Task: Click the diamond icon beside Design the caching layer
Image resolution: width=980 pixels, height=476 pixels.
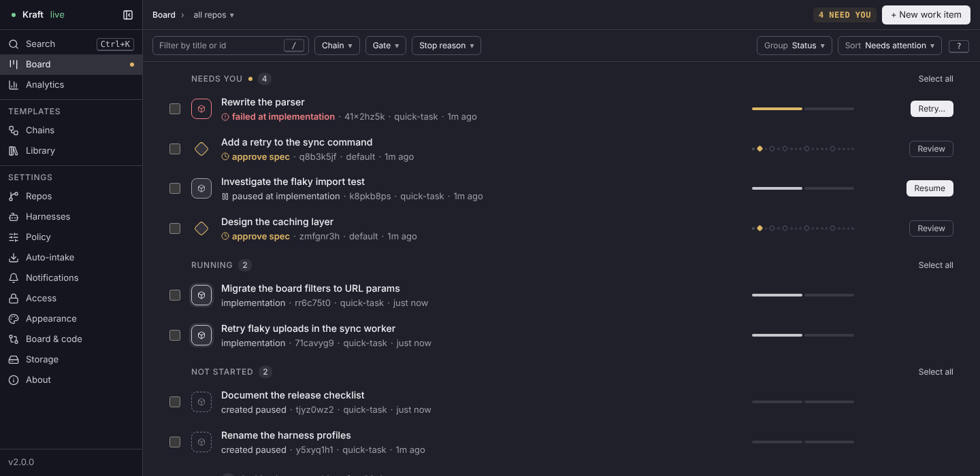Action: (201, 228)
